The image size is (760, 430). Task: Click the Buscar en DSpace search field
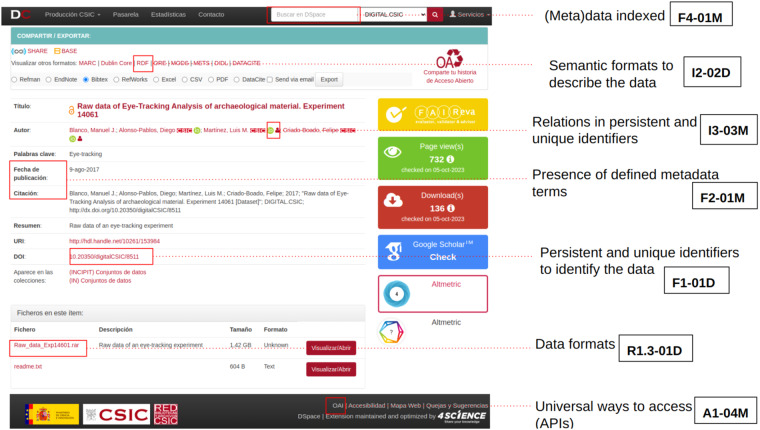[315, 15]
